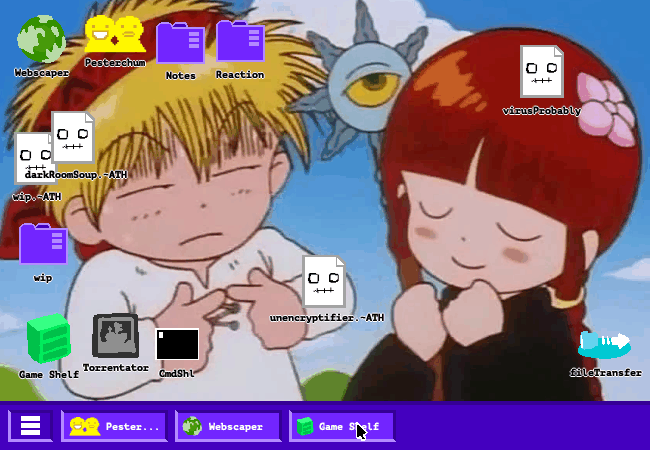Image resolution: width=650 pixels, height=450 pixels.
Task: Open the Webscaper globe desktop icon
Action: point(41,39)
